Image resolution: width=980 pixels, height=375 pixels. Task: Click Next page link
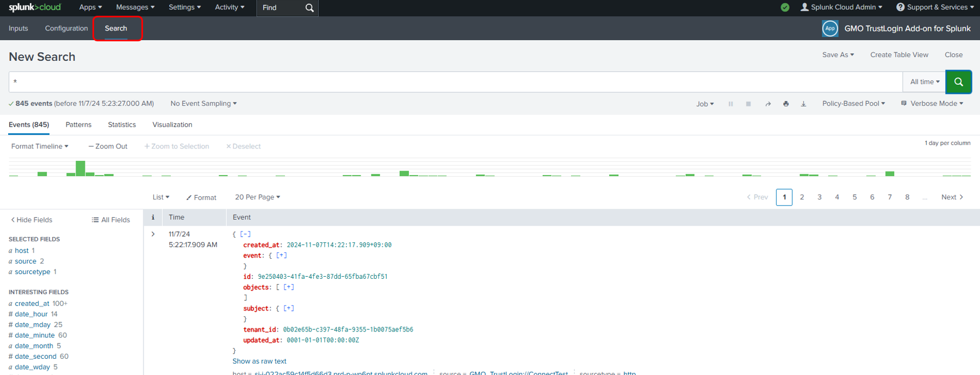click(952, 197)
